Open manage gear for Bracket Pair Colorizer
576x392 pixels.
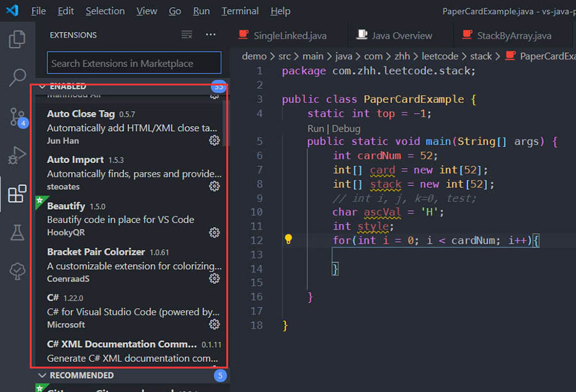tap(214, 278)
